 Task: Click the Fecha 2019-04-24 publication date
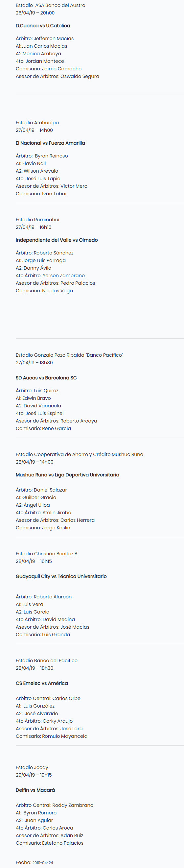34,862
